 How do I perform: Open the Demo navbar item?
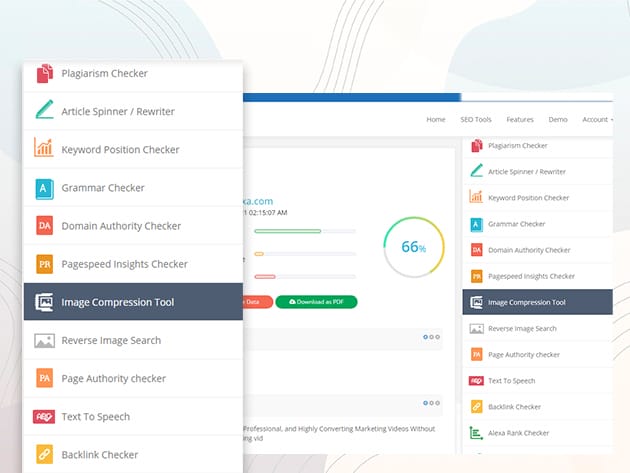pyautogui.click(x=558, y=119)
